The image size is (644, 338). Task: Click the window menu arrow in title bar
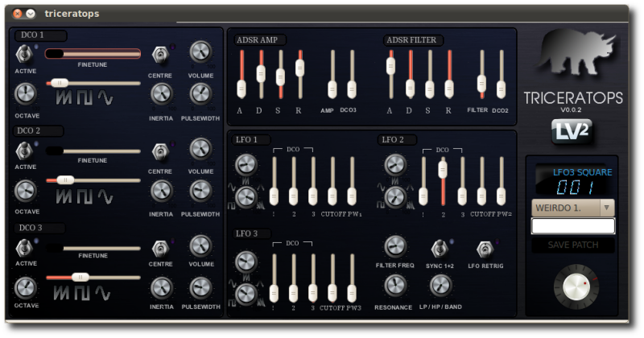pyautogui.click(x=31, y=14)
